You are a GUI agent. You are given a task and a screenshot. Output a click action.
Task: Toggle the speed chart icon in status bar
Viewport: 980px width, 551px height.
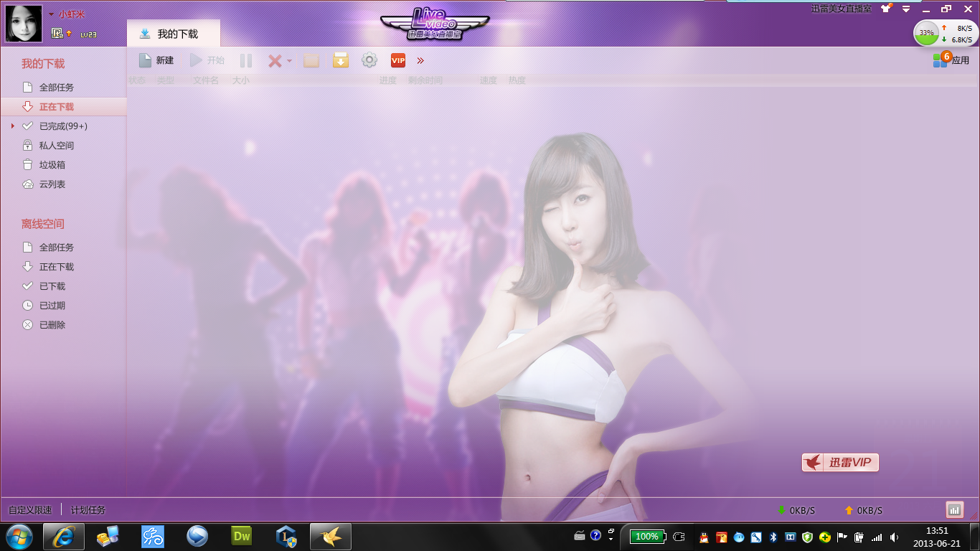(x=954, y=510)
